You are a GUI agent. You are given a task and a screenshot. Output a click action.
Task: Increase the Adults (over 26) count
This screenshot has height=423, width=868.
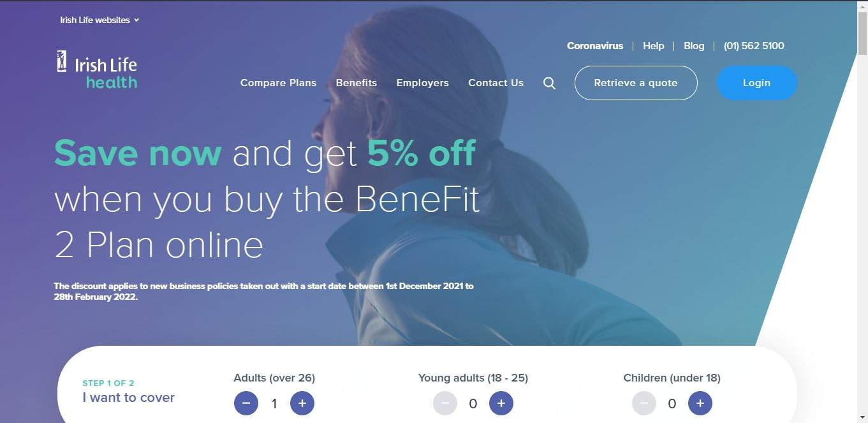pyautogui.click(x=302, y=403)
